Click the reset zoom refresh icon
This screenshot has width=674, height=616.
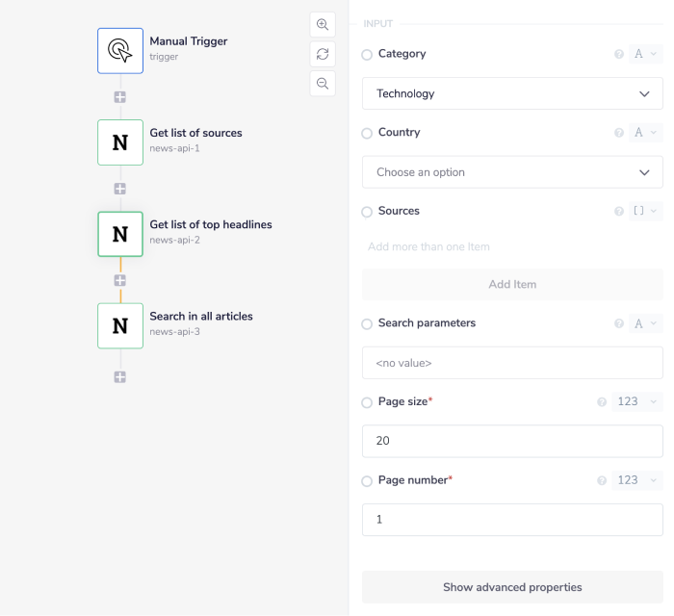click(323, 54)
